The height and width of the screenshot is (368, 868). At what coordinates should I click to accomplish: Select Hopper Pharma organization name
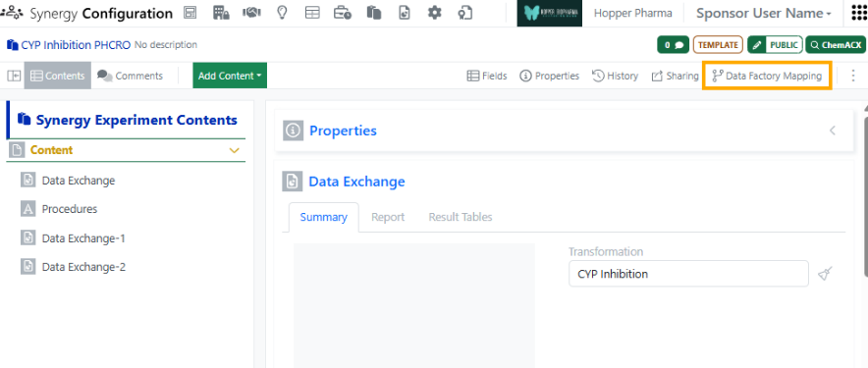tap(632, 14)
